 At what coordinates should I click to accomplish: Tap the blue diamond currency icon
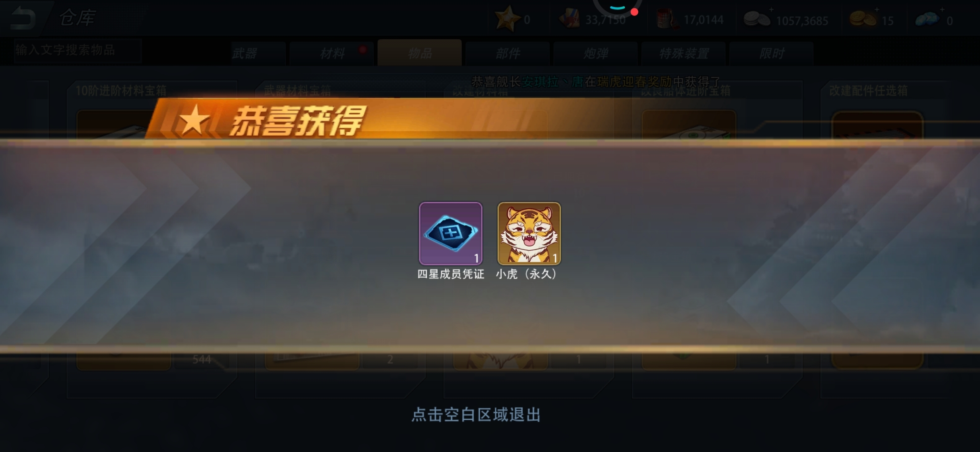tap(927, 20)
